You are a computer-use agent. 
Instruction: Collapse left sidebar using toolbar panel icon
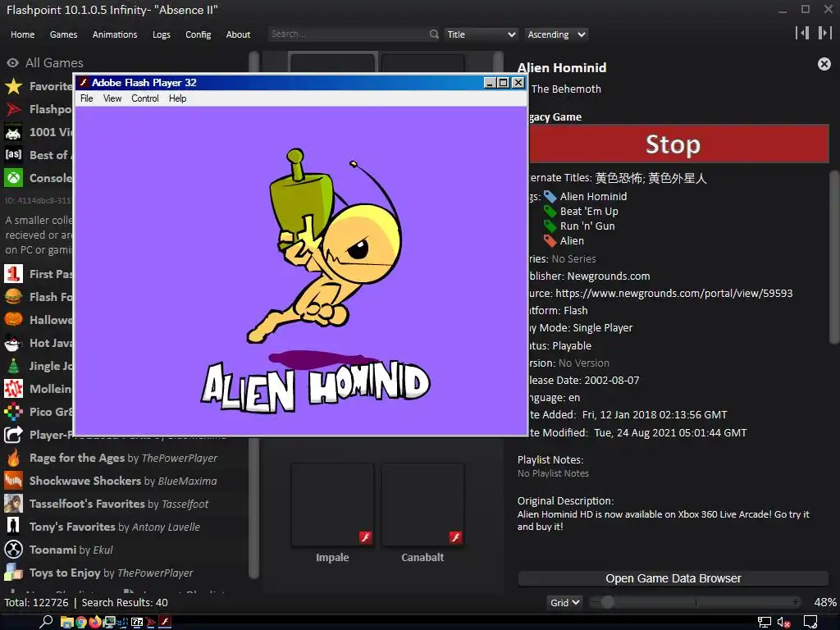[802, 33]
